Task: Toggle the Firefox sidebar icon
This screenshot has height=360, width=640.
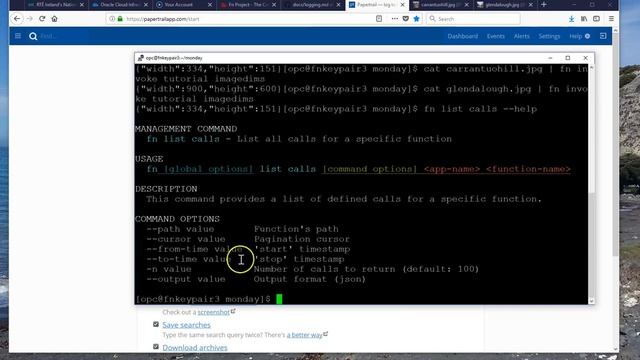Action: [596, 19]
